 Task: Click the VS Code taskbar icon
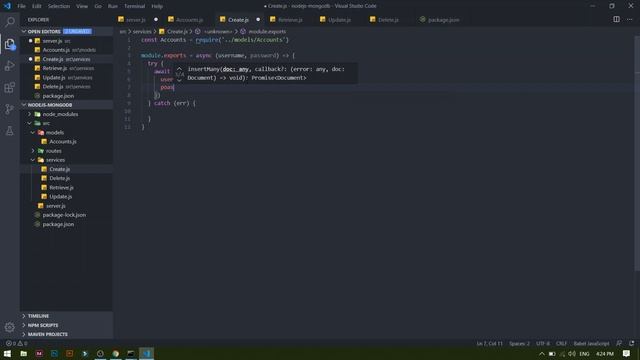[x=147, y=353]
